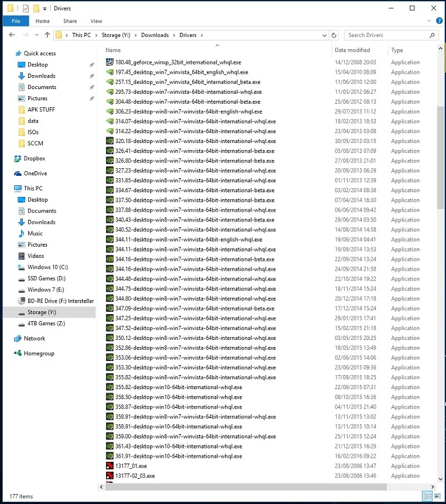Switch to large thumbnails view icon
Viewport: 446px width, 504px height.
437,496
